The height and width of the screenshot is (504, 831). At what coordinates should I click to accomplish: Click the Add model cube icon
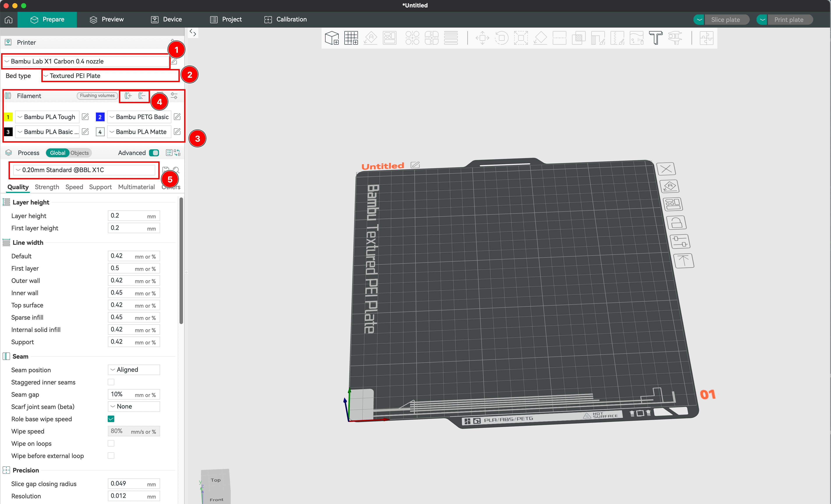(332, 38)
